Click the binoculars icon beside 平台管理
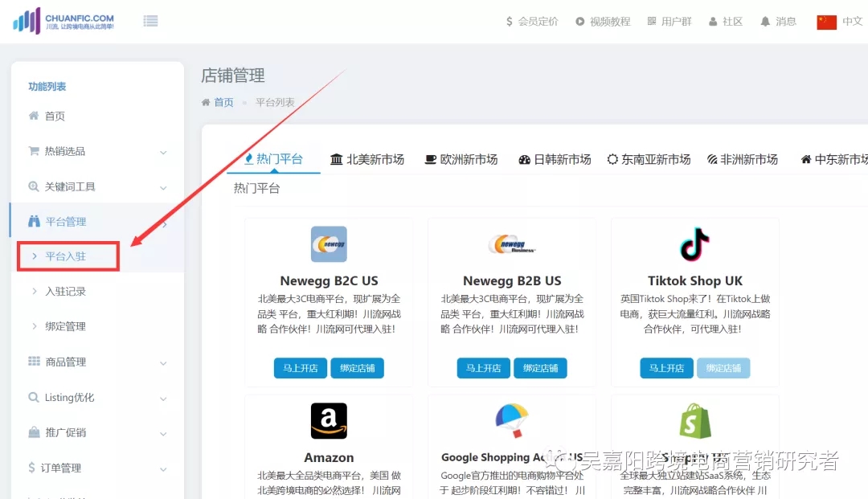The height and width of the screenshot is (499, 868). (x=34, y=221)
